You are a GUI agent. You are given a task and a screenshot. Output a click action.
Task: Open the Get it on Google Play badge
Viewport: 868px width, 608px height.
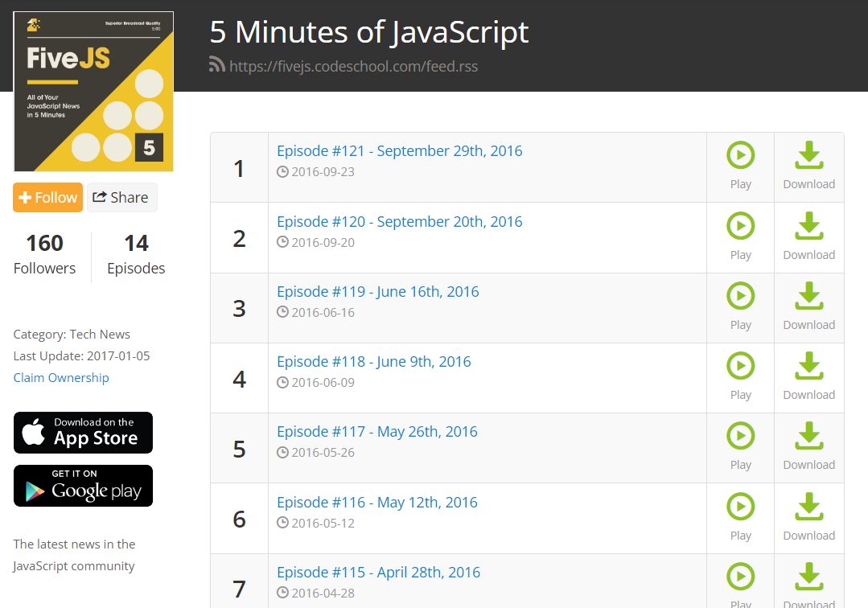click(83, 486)
